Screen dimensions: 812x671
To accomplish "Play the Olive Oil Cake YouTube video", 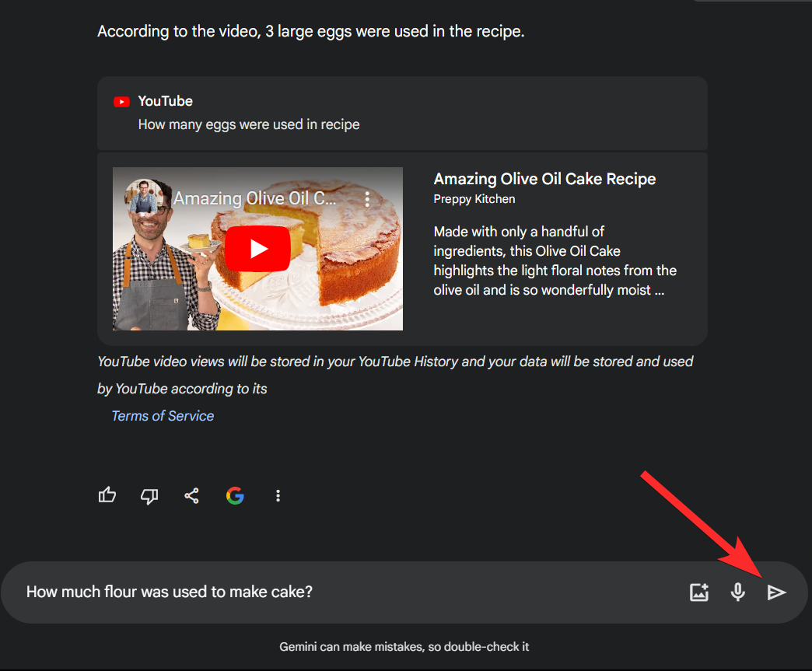I will tap(258, 249).
